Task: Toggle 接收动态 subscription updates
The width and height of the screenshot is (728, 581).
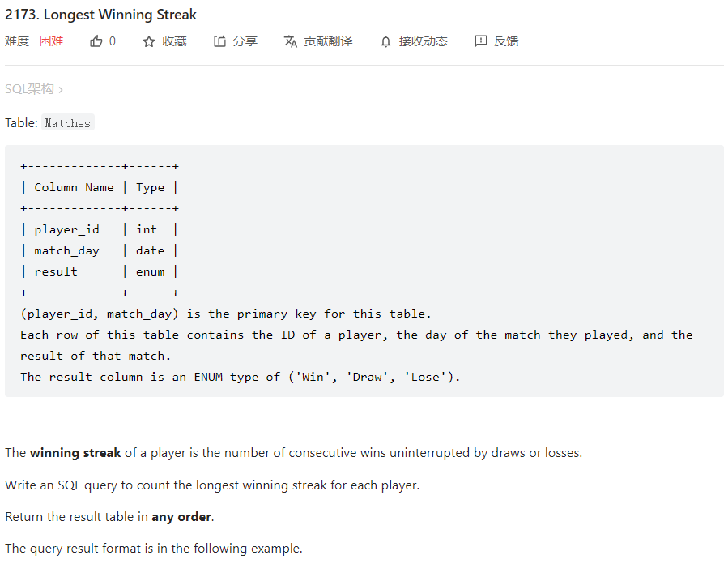Action: [x=423, y=41]
